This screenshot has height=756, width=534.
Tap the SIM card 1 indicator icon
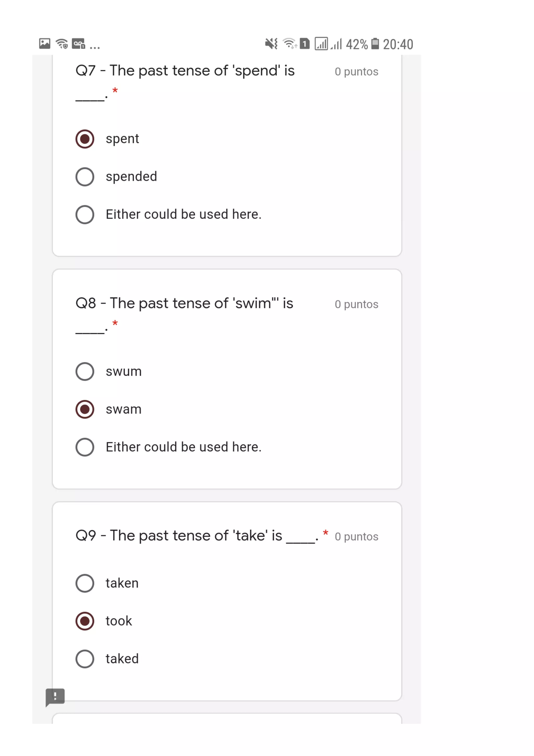coord(305,44)
